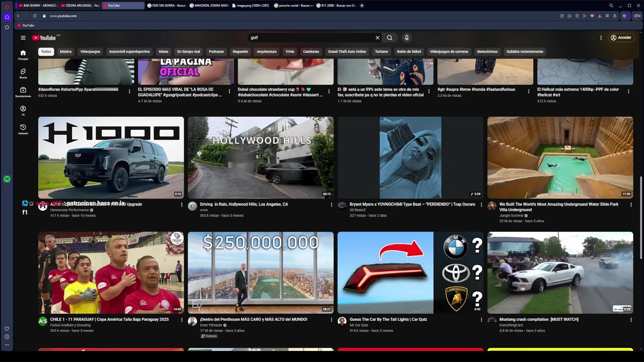
Task: Reload the page in the browser toolbar
Action: tap(34, 16)
